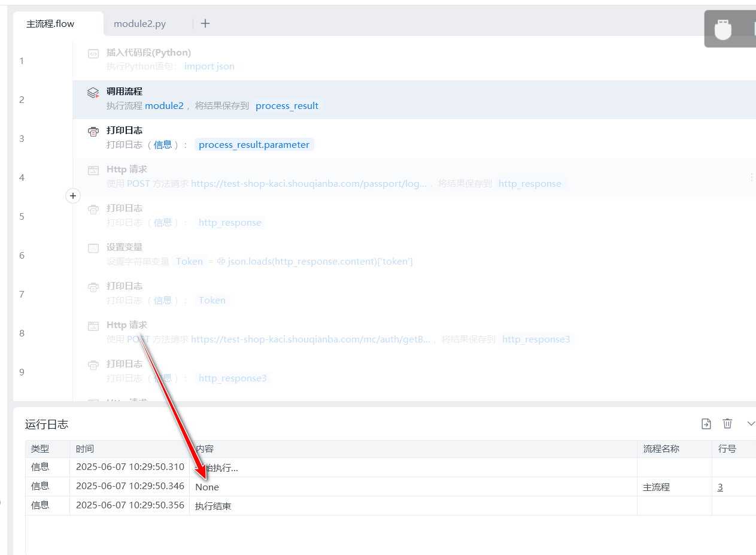Click the 信息 log level on line 7
The height and width of the screenshot is (555, 756).
click(163, 301)
